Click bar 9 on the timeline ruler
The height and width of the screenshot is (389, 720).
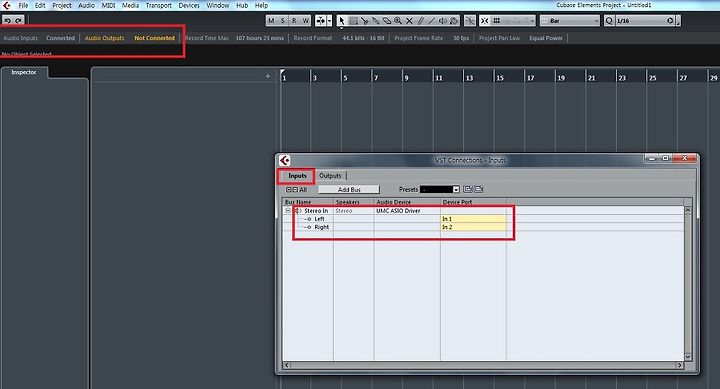[406, 78]
